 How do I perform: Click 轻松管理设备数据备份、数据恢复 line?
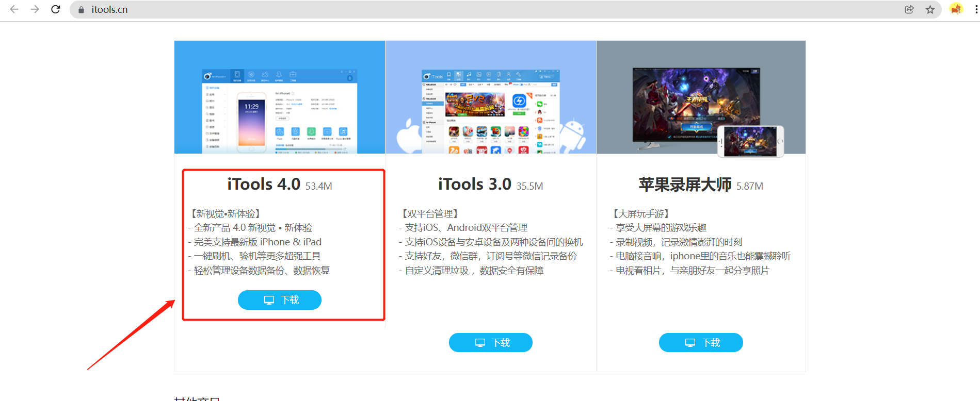pyautogui.click(x=259, y=271)
